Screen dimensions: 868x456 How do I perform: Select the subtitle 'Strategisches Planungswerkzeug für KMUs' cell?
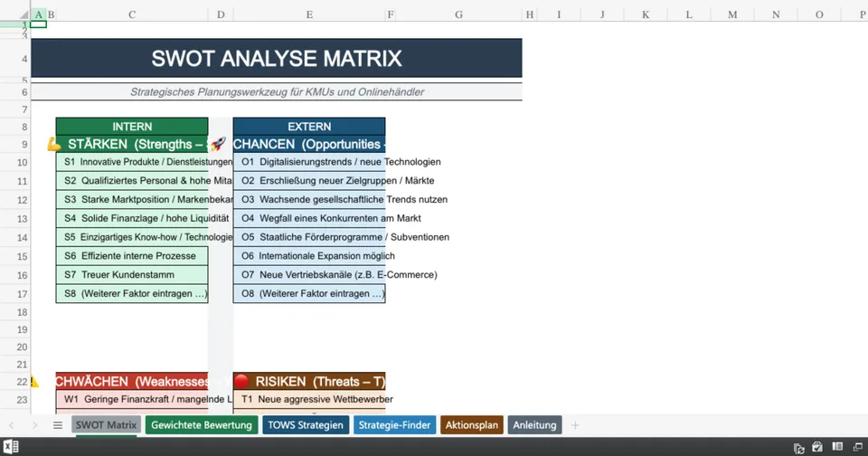tap(277, 92)
